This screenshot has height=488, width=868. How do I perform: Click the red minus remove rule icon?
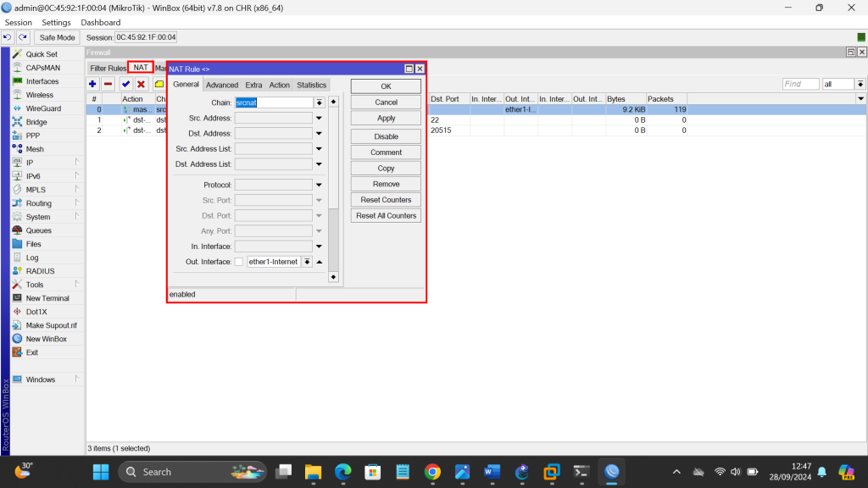click(108, 84)
